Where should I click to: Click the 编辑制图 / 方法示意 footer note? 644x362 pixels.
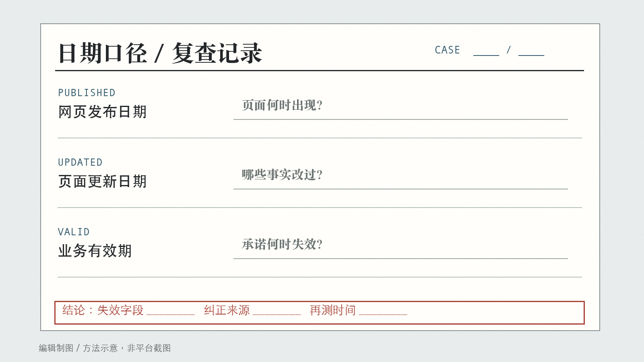[x=105, y=348]
